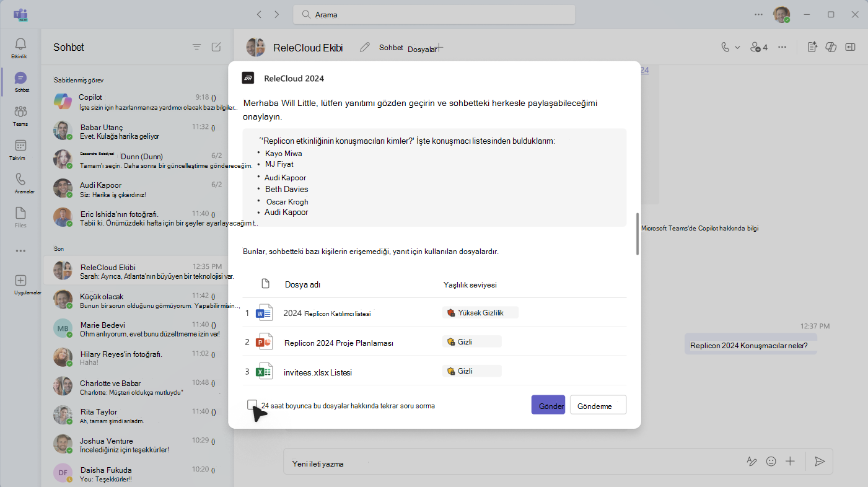Show more apps with the ellipsis in left rail

tap(20, 251)
